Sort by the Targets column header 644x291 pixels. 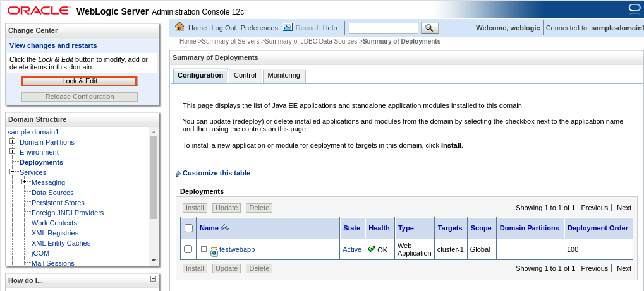pyautogui.click(x=450, y=229)
